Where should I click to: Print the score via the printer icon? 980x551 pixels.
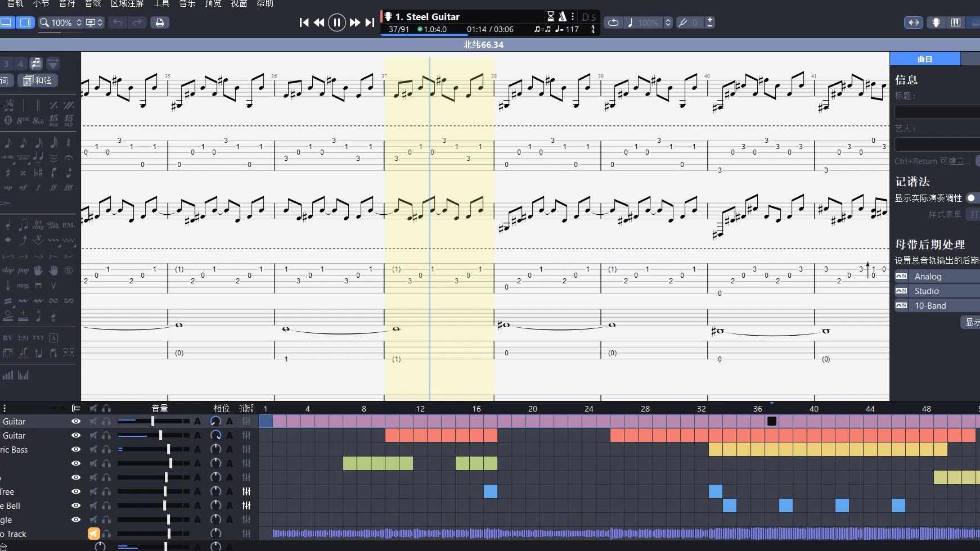(160, 22)
